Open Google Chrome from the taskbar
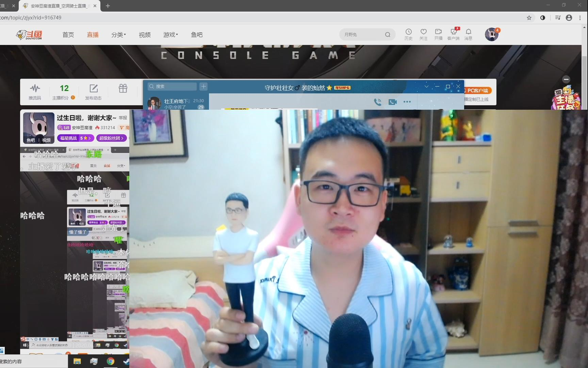Image resolution: width=588 pixels, height=368 pixels. (x=111, y=361)
